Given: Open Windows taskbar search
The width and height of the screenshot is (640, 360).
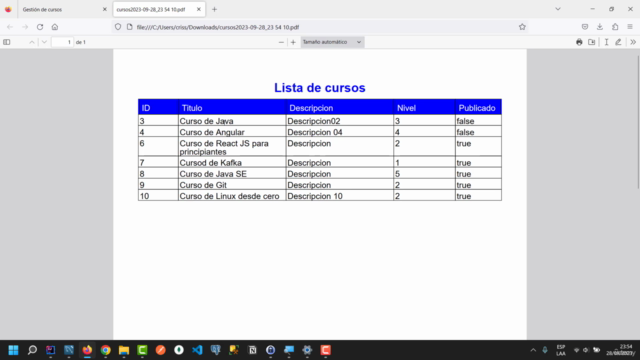Looking at the screenshot, I should pos(32,350).
